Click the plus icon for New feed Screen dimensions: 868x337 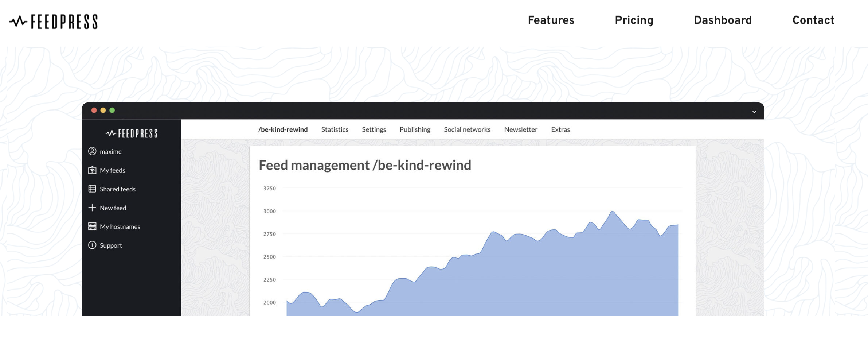(x=92, y=208)
